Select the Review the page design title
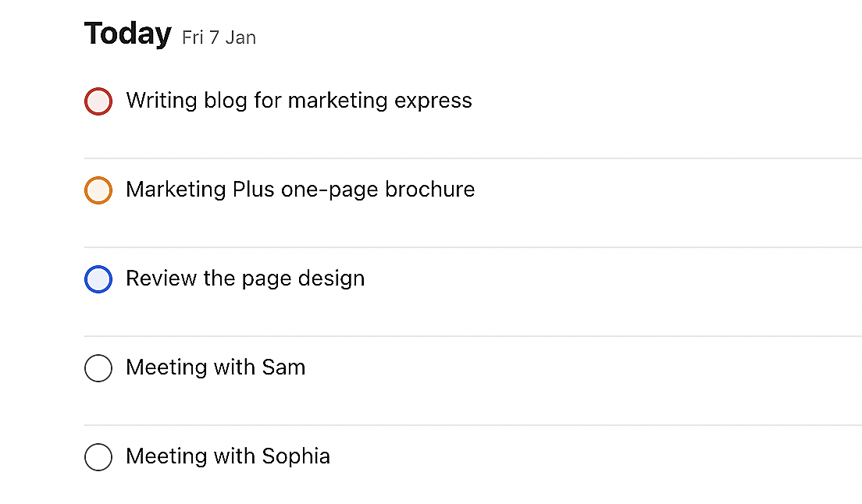The width and height of the screenshot is (862, 504). (245, 279)
